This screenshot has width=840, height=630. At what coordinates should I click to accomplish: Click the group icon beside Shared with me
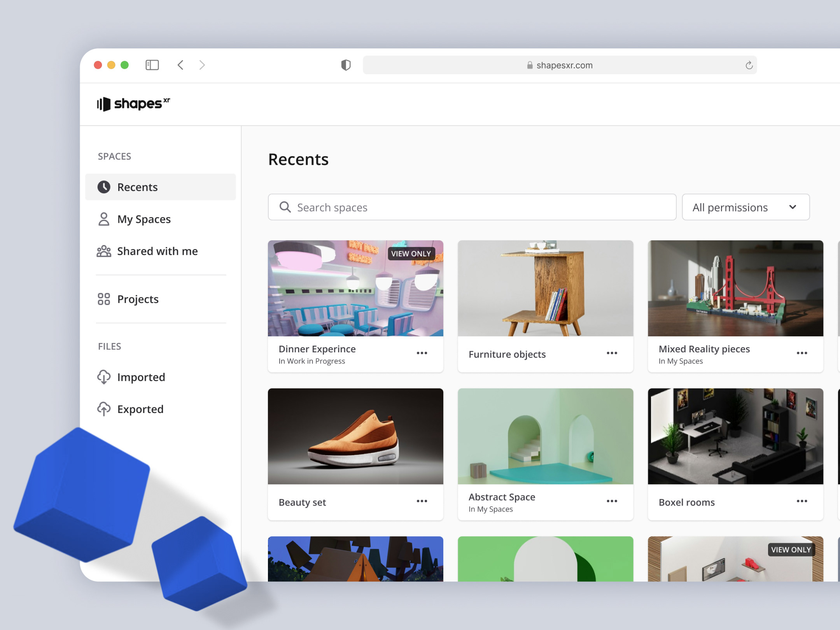104,251
